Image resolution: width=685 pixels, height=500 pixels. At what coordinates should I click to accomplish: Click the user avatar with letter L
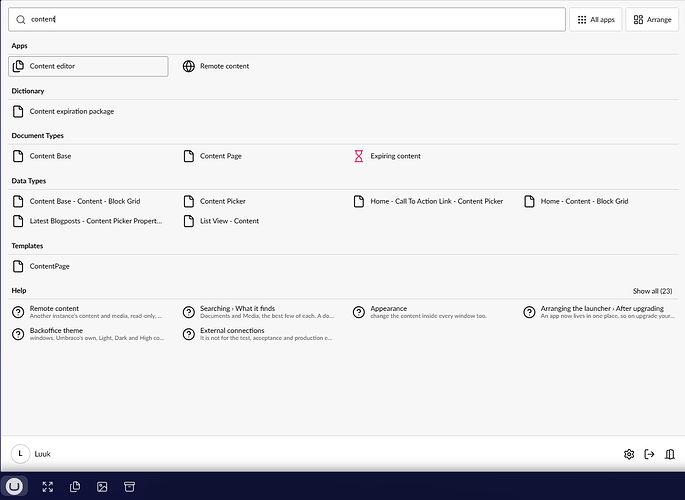point(20,454)
